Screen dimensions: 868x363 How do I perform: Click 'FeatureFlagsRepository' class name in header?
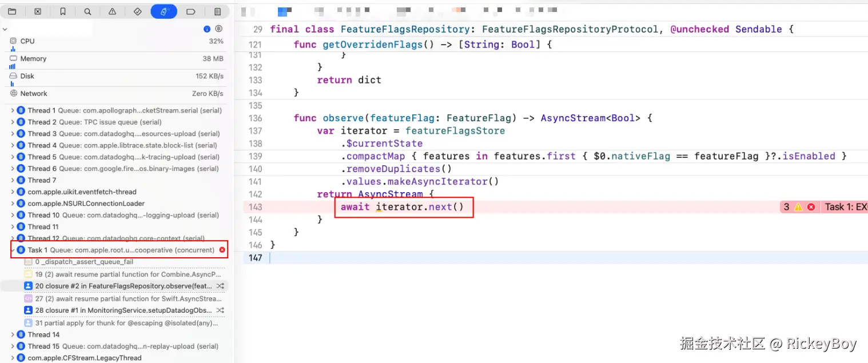coord(405,29)
